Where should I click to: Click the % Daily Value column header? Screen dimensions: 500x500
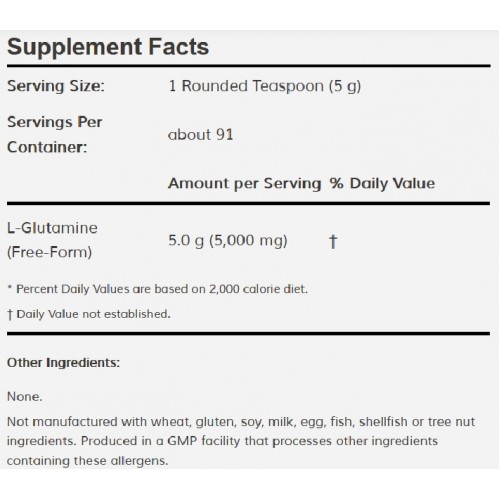point(382,183)
